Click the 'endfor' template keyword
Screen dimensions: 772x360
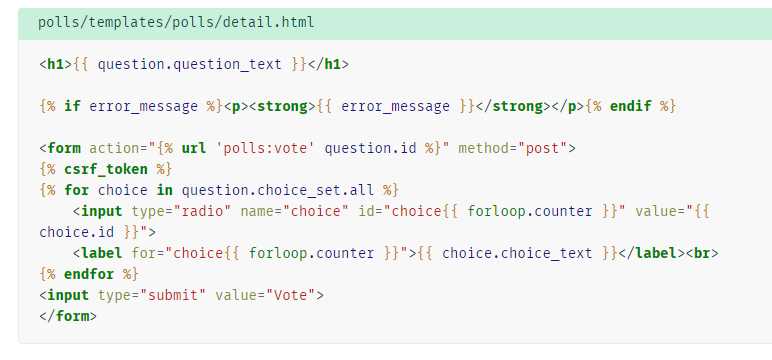[x=89, y=274]
